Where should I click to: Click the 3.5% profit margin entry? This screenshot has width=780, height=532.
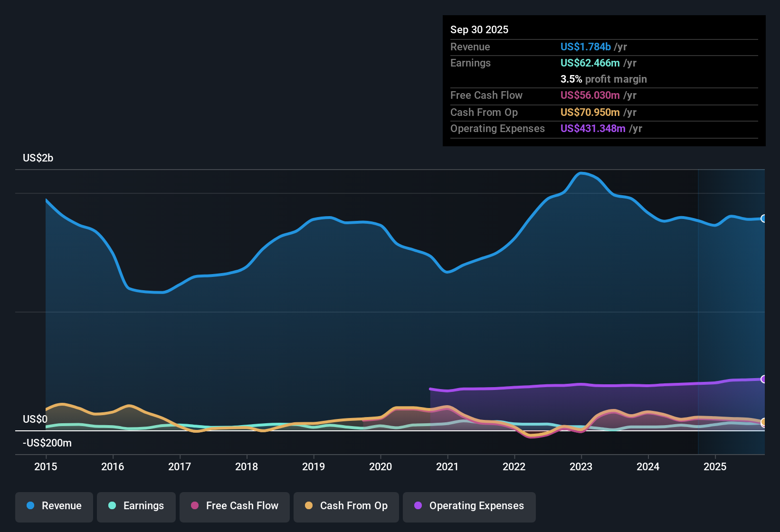click(604, 79)
